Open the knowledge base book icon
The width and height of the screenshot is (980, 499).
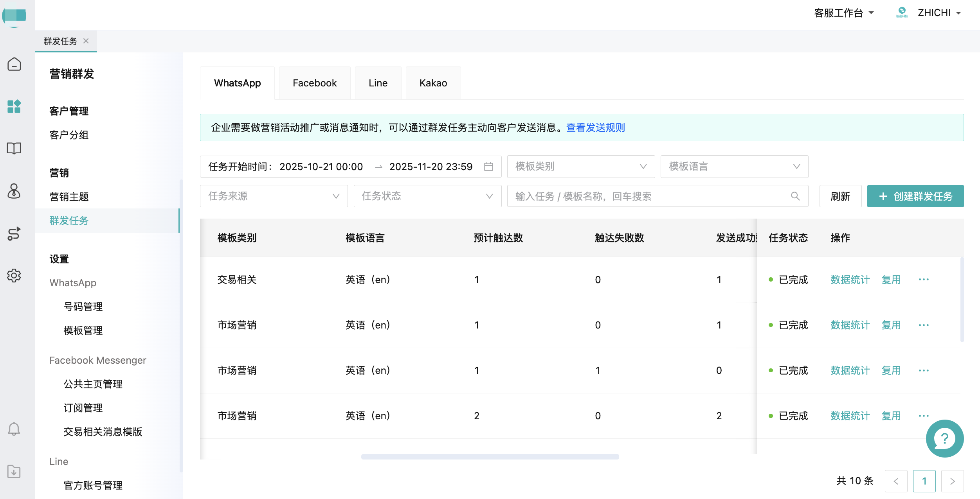[14, 149]
